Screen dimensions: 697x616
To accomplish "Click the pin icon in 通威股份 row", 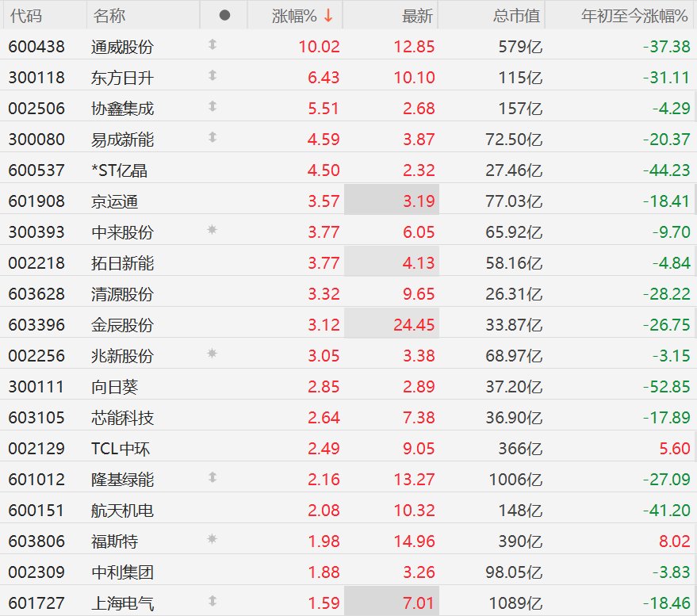I will pyautogui.click(x=213, y=44).
